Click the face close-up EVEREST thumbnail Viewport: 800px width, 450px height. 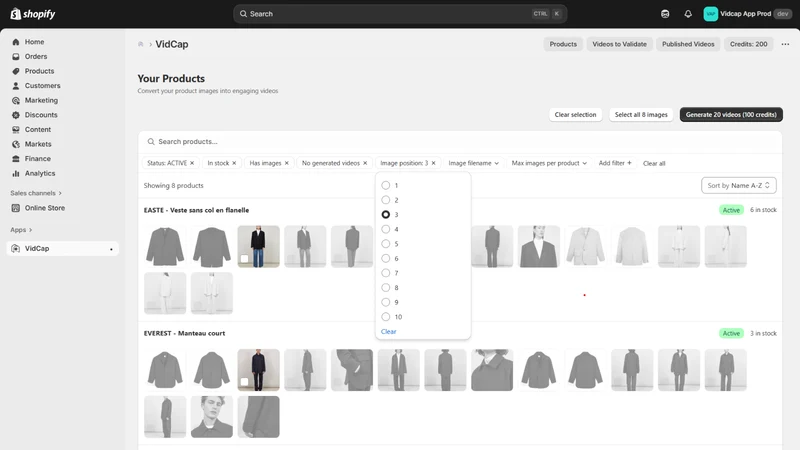212,417
